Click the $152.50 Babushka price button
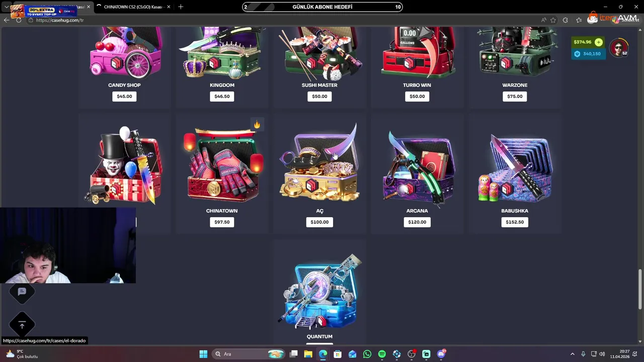Image resolution: width=644 pixels, height=362 pixels. click(x=515, y=222)
